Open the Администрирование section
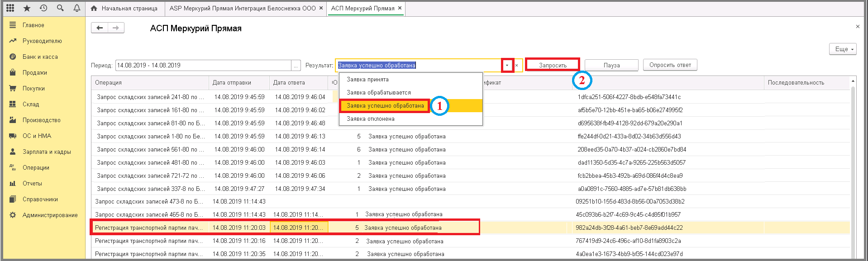 click(x=50, y=215)
